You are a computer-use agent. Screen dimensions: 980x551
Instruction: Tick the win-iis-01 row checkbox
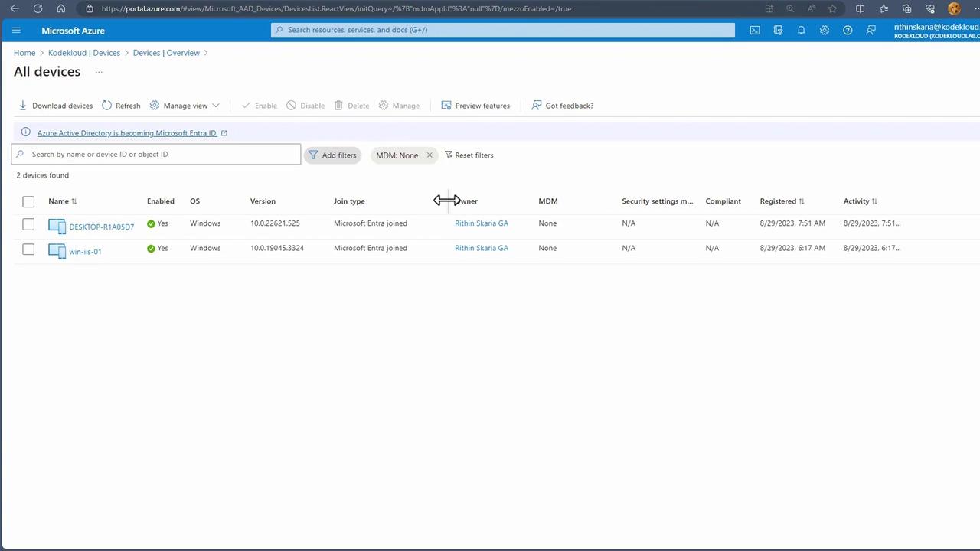[x=28, y=249]
